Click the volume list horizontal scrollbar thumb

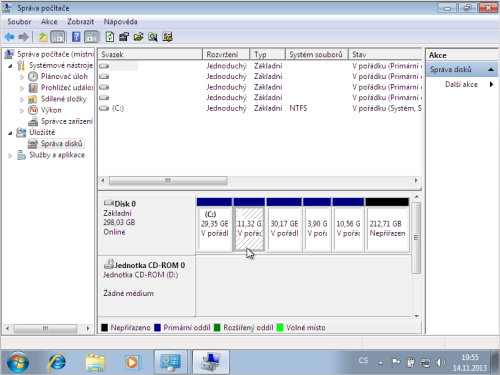[168, 180]
